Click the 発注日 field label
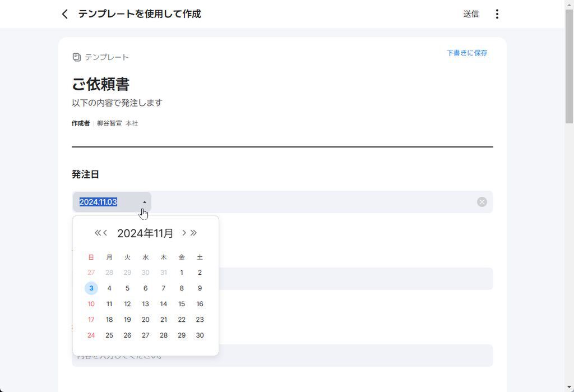This screenshot has height=392, width=574. (x=85, y=174)
